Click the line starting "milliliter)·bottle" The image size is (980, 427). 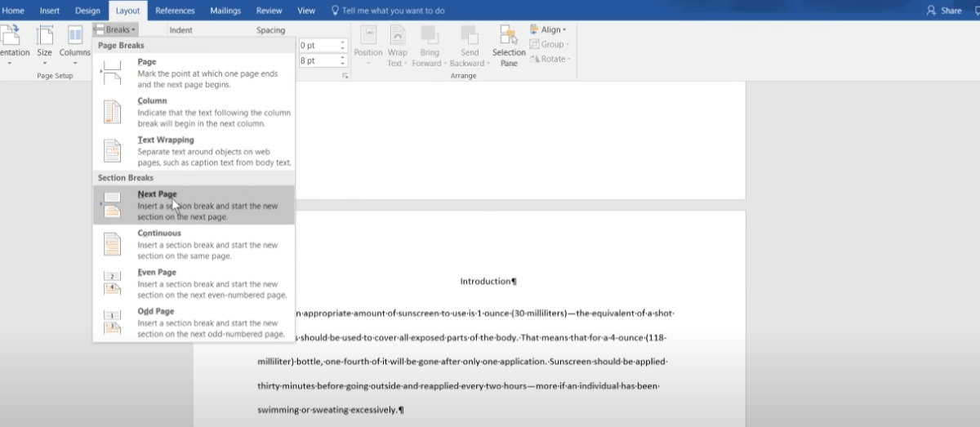(x=462, y=362)
